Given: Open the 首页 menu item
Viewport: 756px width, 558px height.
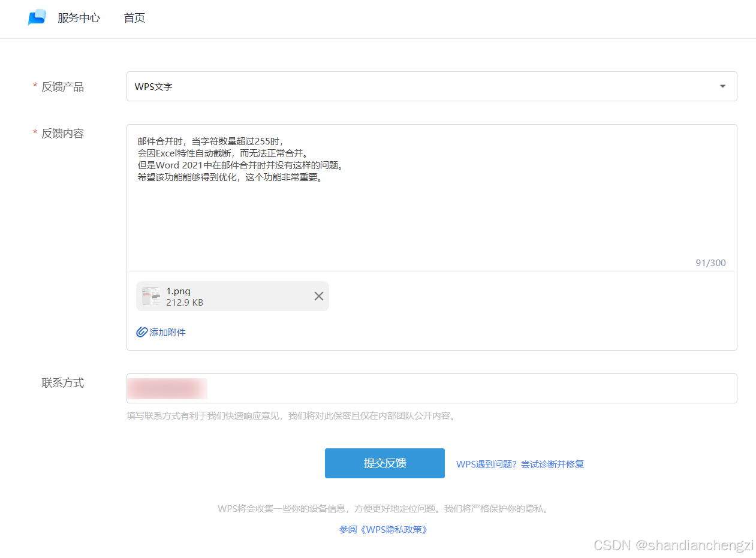Looking at the screenshot, I should pyautogui.click(x=134, y=18).
